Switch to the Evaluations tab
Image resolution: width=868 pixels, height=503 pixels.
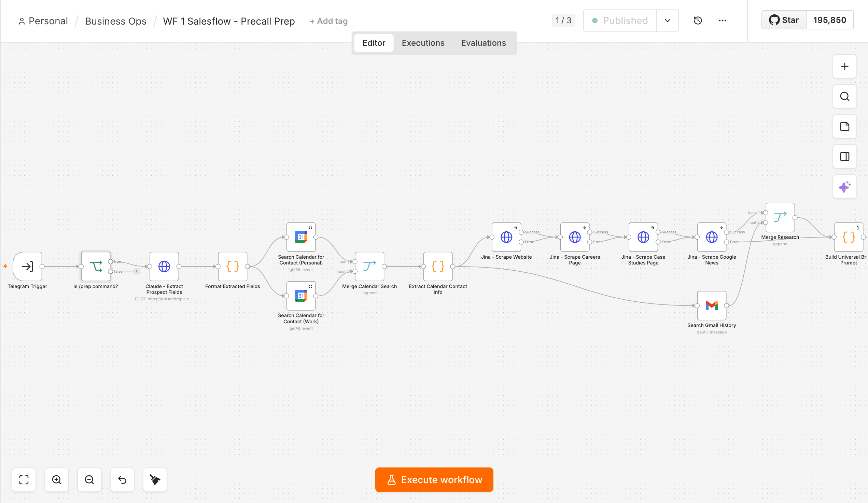click(x=483, y=43)
